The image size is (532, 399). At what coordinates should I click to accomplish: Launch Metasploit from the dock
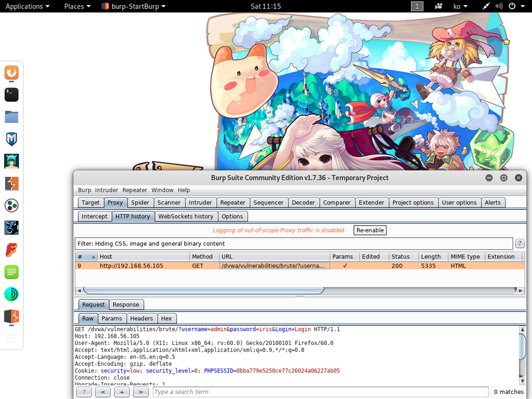11,139
